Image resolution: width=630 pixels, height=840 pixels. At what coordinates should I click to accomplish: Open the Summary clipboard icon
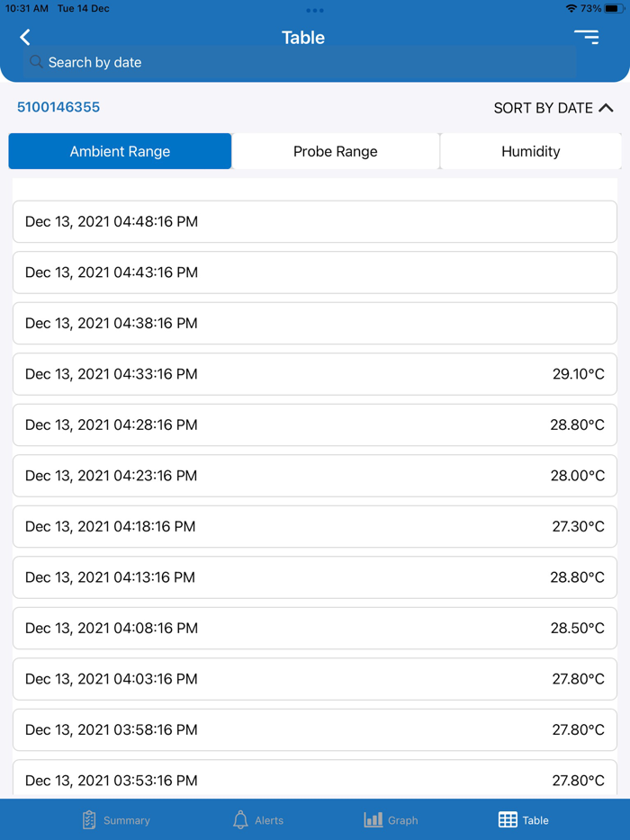(x=89, y=819)
